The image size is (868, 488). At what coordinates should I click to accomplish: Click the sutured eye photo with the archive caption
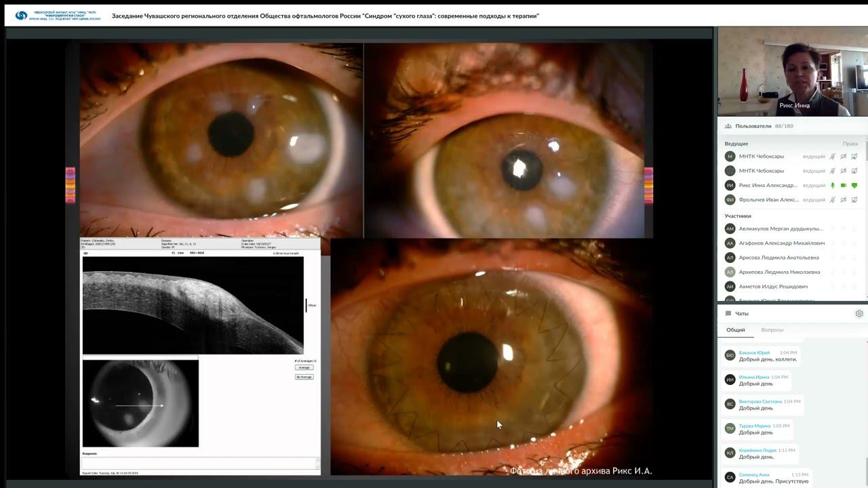(492, 357)
